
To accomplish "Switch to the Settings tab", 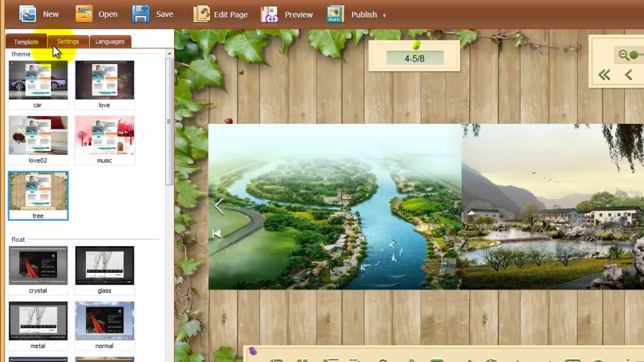I will coord(68,41).
